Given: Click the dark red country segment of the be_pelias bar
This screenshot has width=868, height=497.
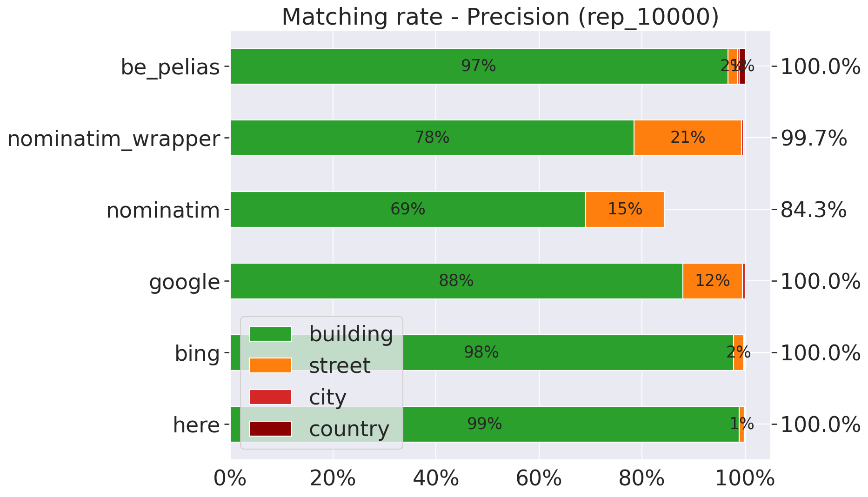Looking at the screenshot, I should click(742, 66).
